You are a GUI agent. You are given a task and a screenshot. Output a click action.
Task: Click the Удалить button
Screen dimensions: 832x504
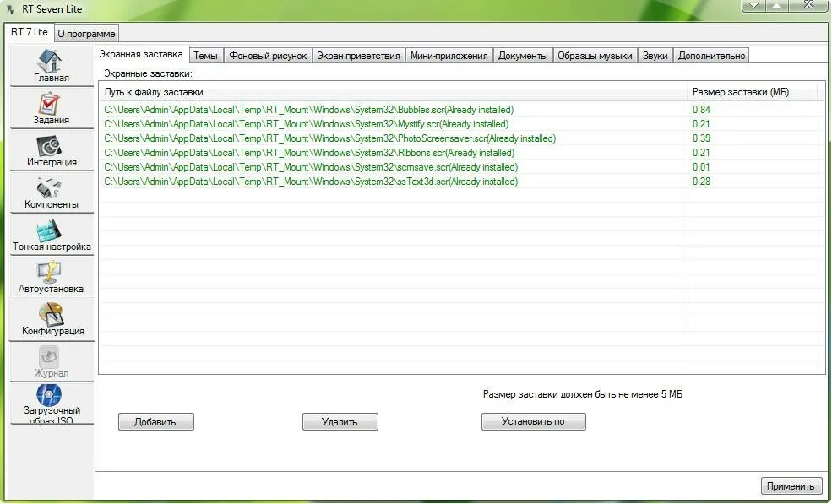(x=340, y=422)
